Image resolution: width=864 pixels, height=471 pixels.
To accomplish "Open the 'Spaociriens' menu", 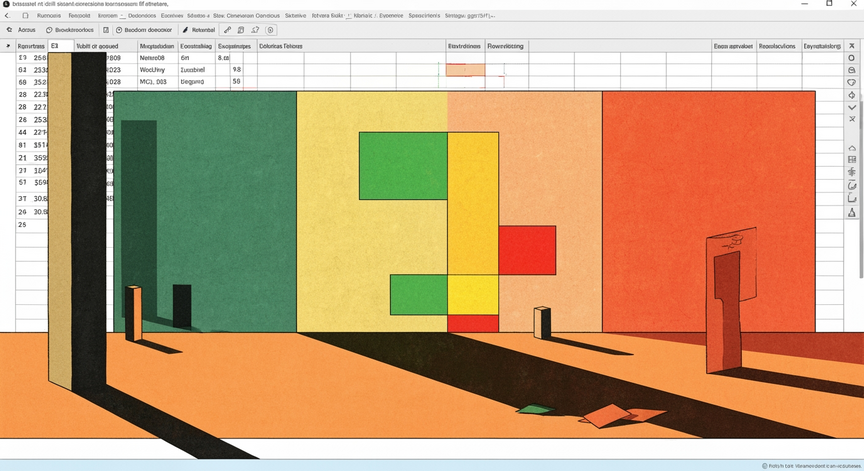I will pyautogui.click(x=424, y=16).
